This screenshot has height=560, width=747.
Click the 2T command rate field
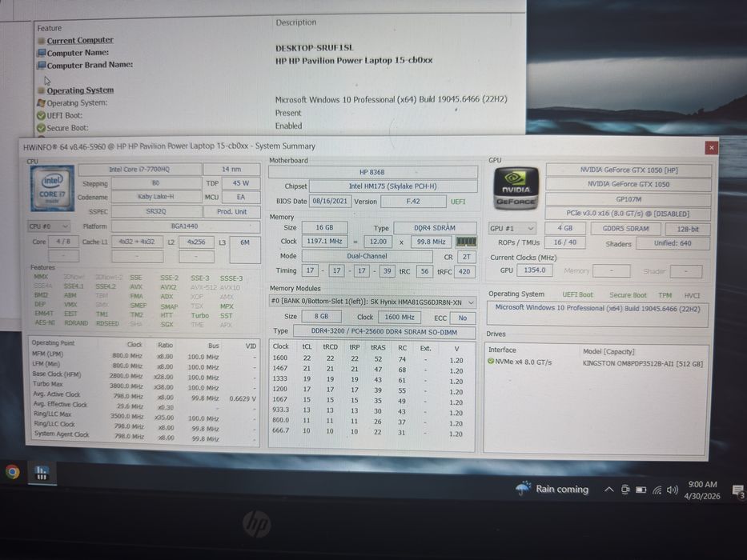pyautogui.click(x=467, y=257)
